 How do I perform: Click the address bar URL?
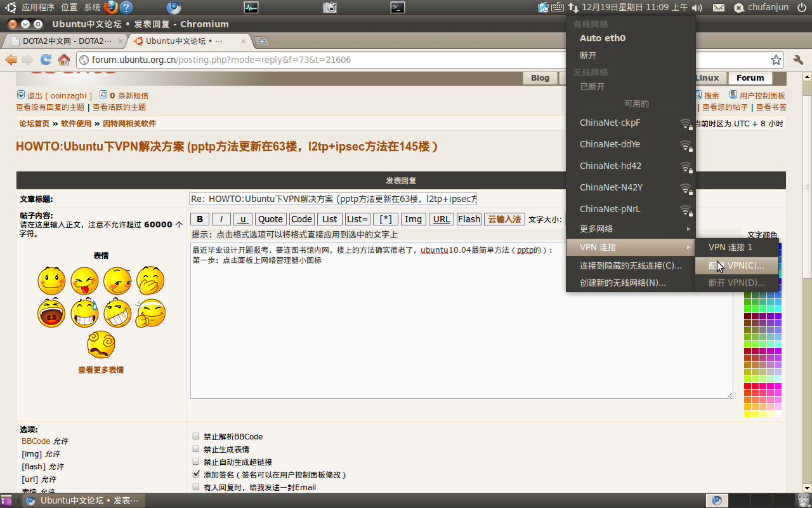221,60
